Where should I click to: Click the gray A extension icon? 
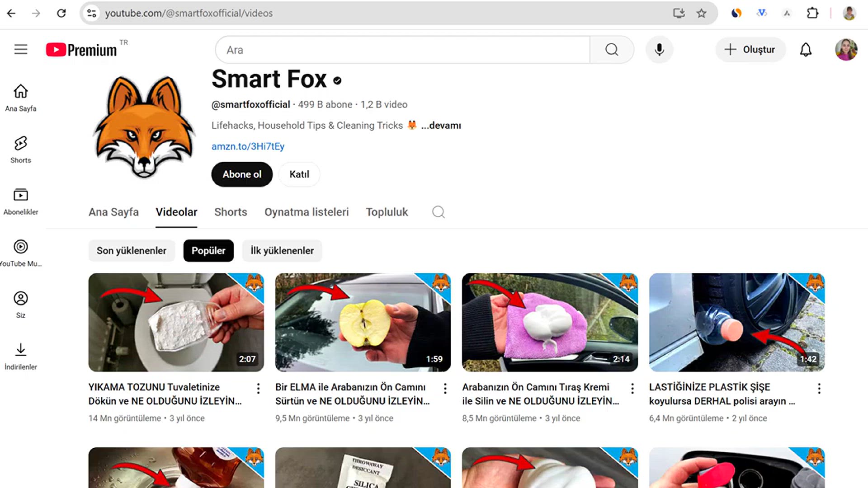pyautogui.click(x=787, y=13)
